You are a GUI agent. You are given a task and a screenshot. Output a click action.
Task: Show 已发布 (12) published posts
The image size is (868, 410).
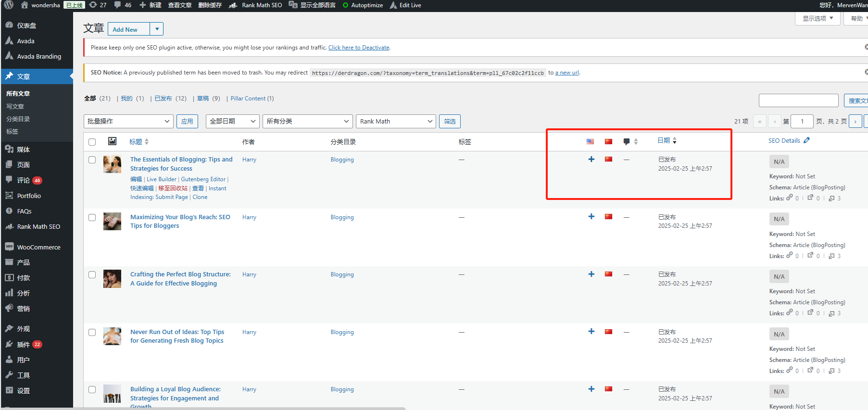[x=171, y=99]
